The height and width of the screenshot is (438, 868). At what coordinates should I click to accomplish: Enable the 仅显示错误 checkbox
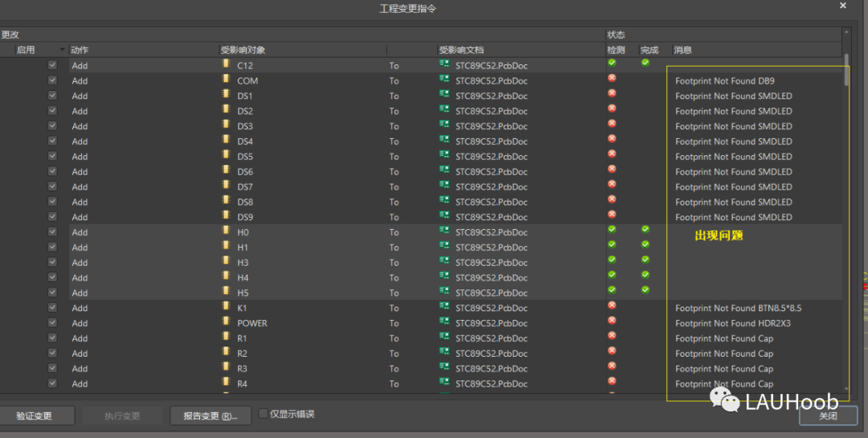click(264, 414)
